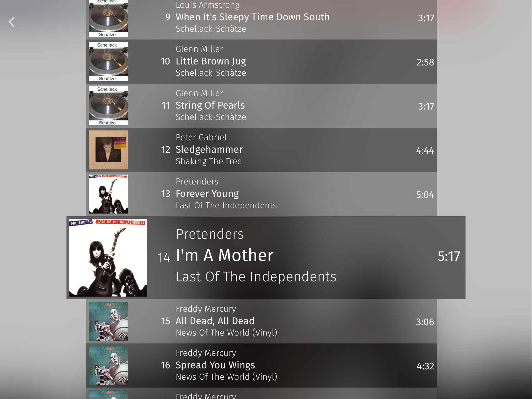Play All Dead, All Dead track

(261, 321)
